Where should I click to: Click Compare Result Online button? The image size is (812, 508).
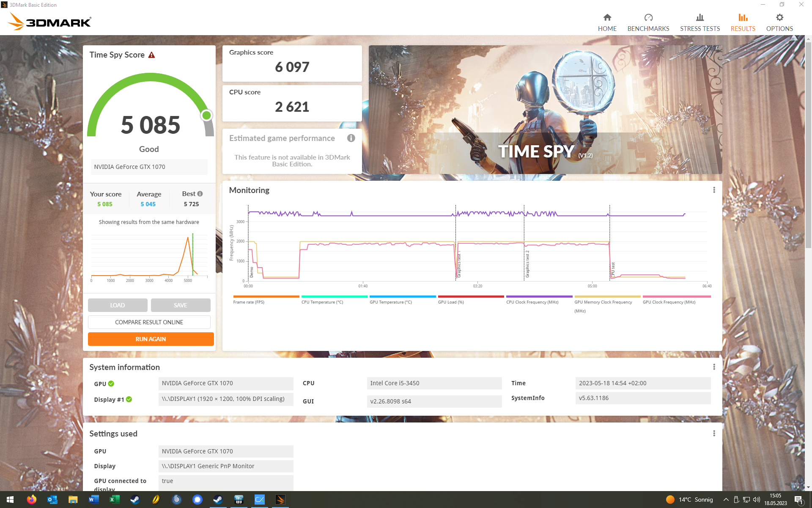click(149, 322)
